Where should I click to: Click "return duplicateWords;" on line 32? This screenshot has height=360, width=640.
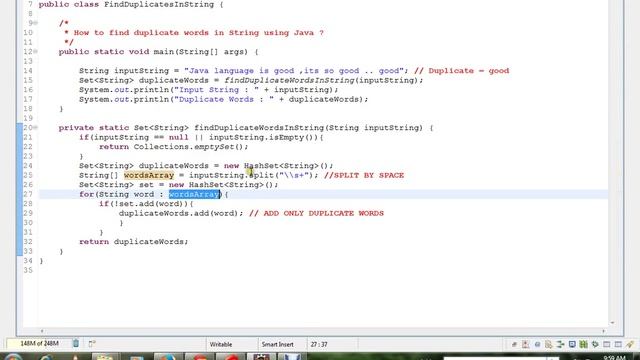click(134, 242)
